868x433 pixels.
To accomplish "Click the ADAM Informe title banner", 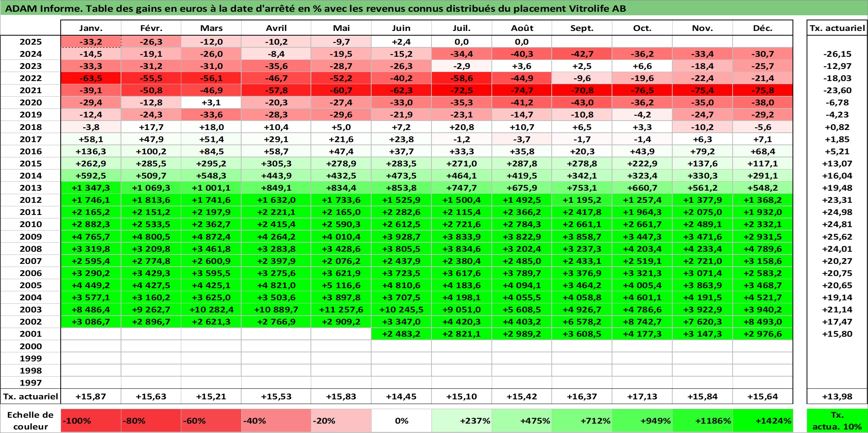I will point(434,8).
